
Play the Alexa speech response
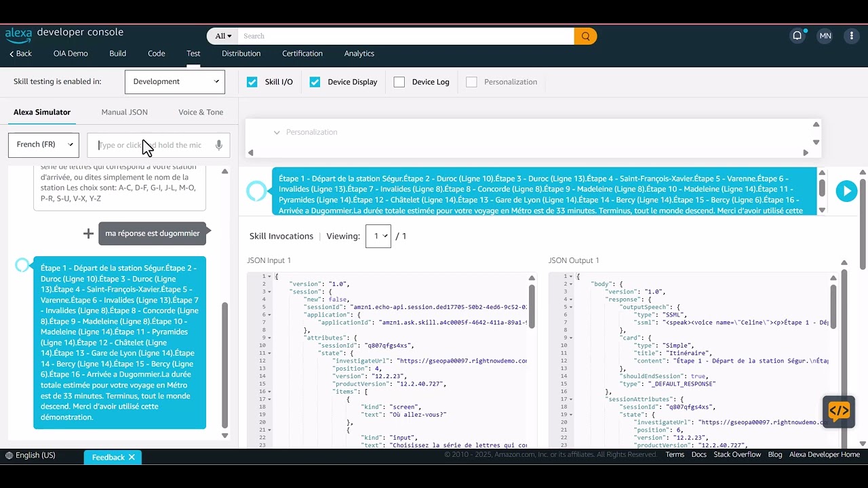846,191
